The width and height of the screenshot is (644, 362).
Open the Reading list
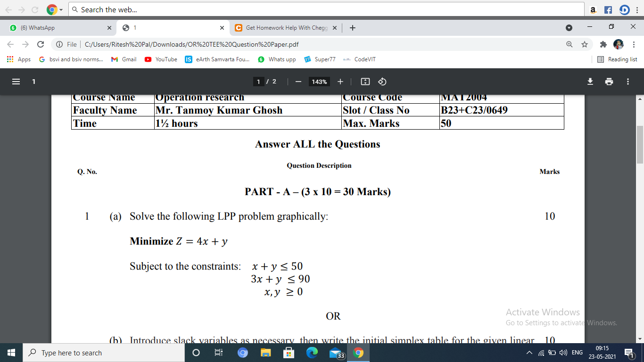[617, 59]
